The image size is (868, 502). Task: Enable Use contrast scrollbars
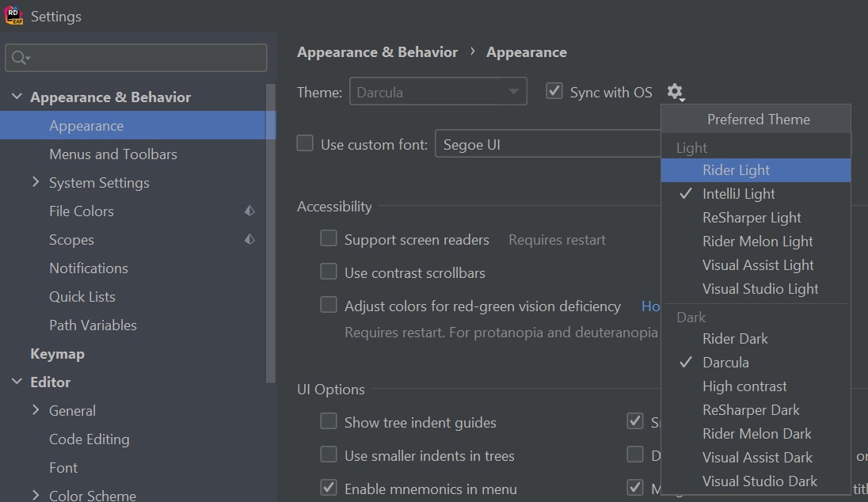point(328,272)
